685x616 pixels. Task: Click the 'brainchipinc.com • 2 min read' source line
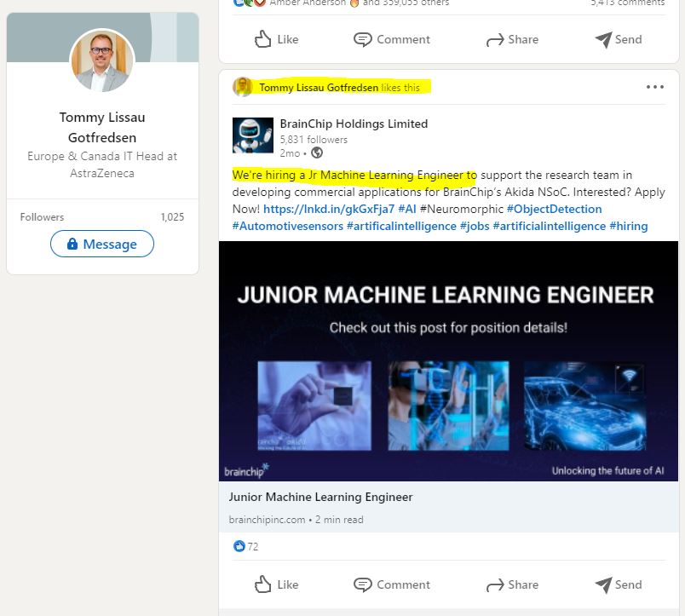[x=296, y=520]
